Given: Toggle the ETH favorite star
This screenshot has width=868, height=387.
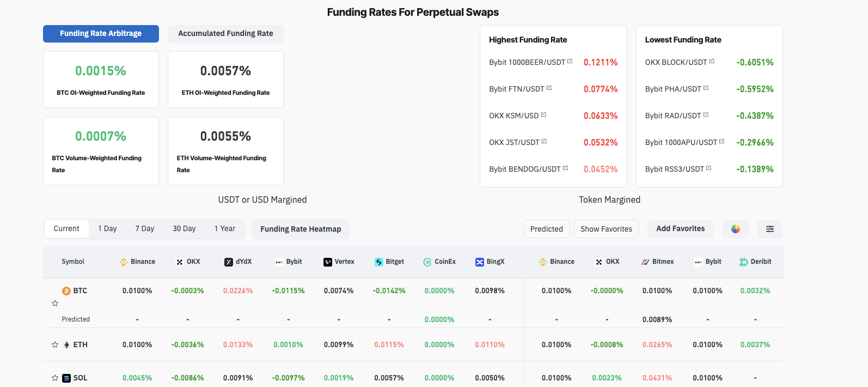Looking at the screenshot, I should (55, 344).
